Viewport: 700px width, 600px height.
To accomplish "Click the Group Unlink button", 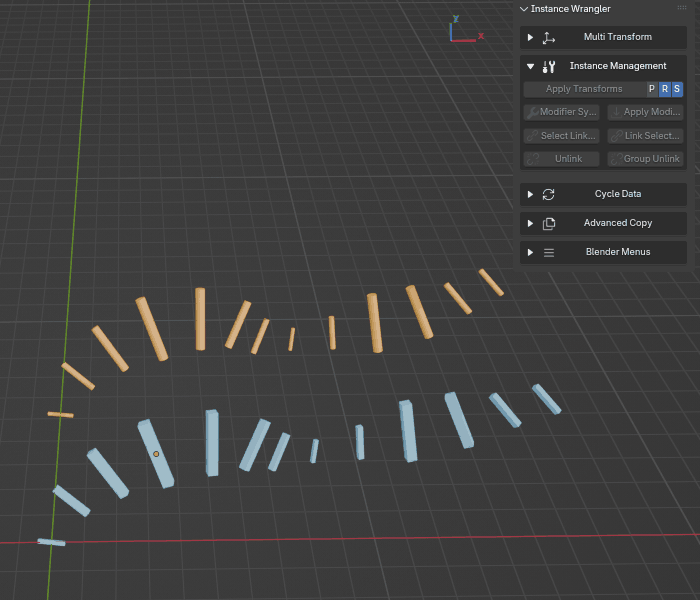I will click(x=645, y=159).
